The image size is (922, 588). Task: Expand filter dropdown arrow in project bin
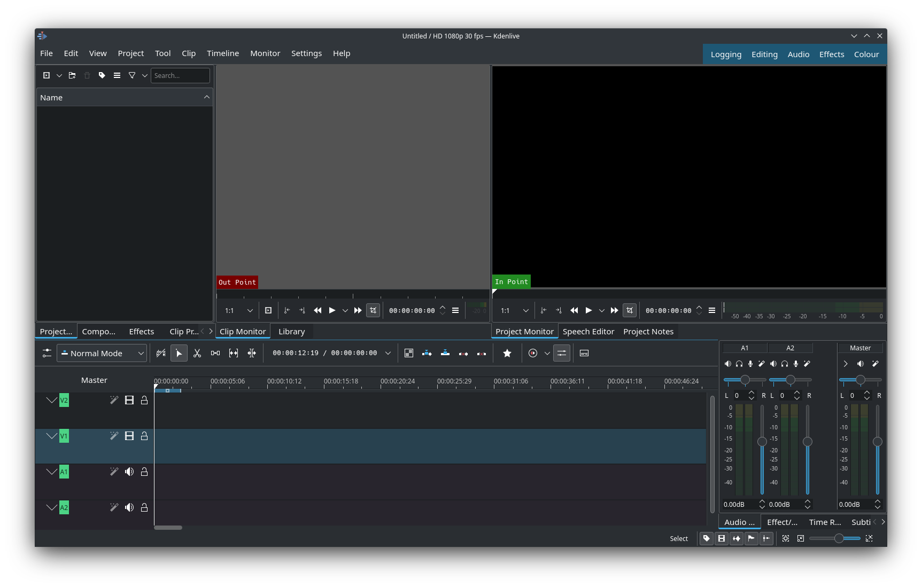[145, 75]
